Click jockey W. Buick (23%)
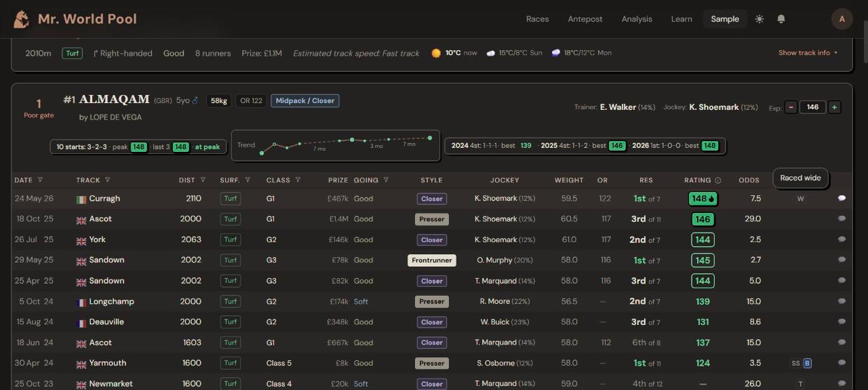The width and height of the screenshot is (868, 390). pyautogui.click(x=505, y=321)
